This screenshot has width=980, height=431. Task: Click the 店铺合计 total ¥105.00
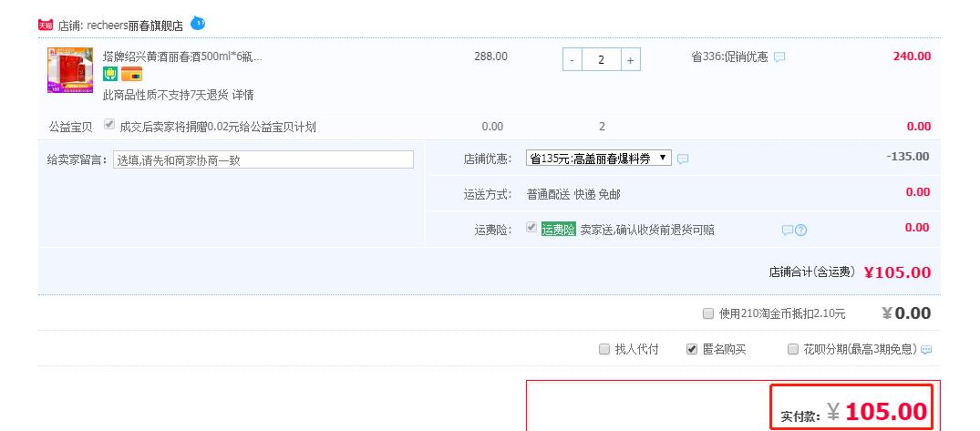898,272
